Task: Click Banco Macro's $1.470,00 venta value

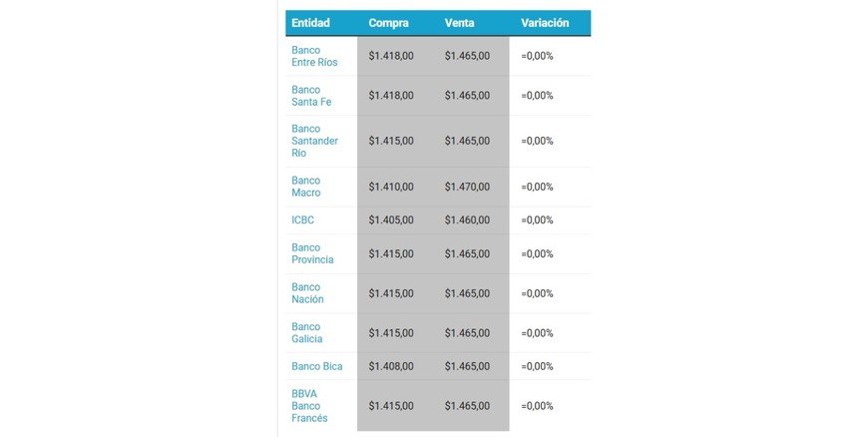Action: (x=467, y=187)
